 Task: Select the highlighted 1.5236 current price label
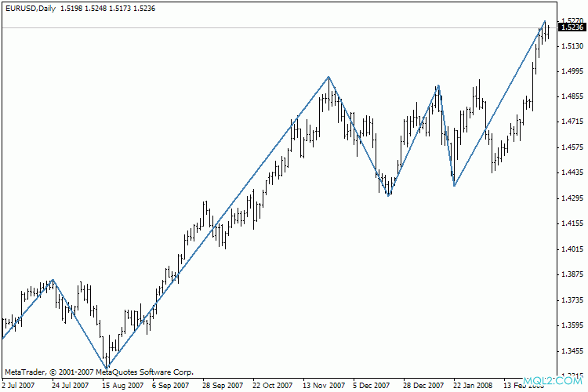[570, 27]
